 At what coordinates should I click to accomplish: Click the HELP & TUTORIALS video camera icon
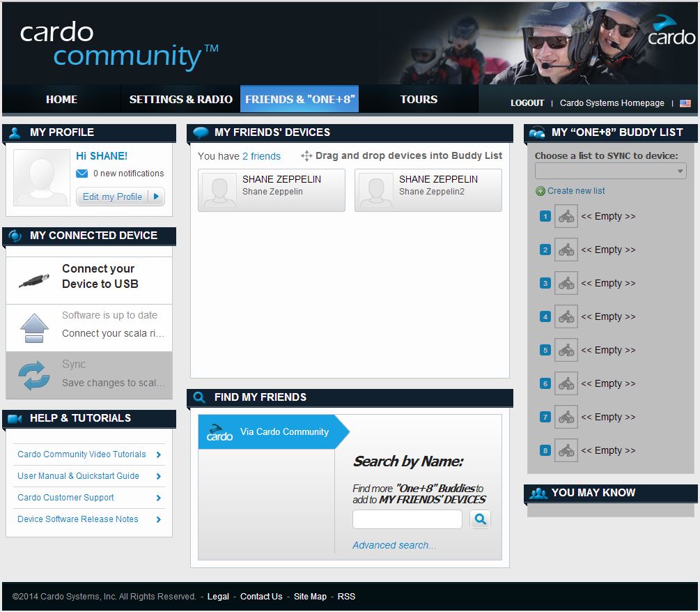point(15,419)
